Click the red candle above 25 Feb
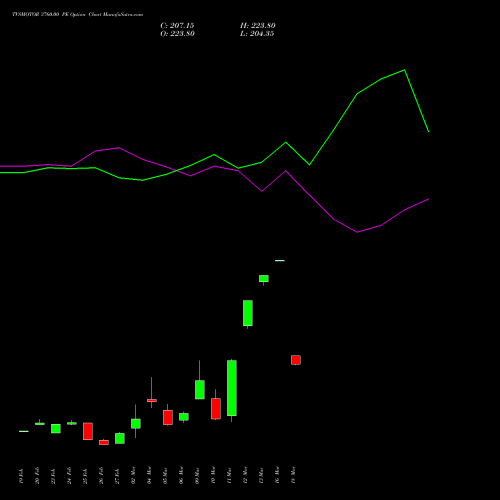This screenshot has height=500, width=500. click(88, 431)
